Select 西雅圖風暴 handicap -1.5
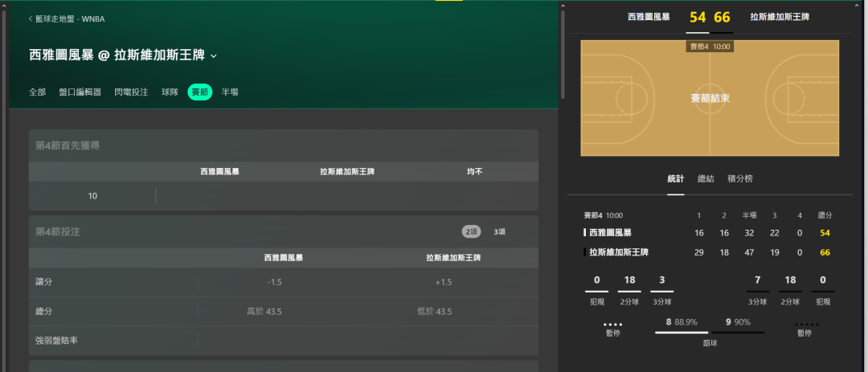This screenshot has width=868, height=372. 275,282
